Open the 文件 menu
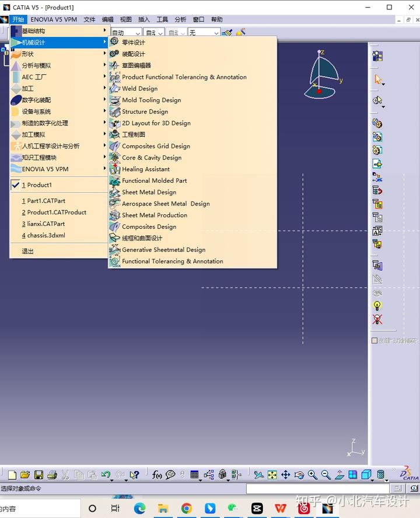 pyautogui.click(x=89, y=19)
